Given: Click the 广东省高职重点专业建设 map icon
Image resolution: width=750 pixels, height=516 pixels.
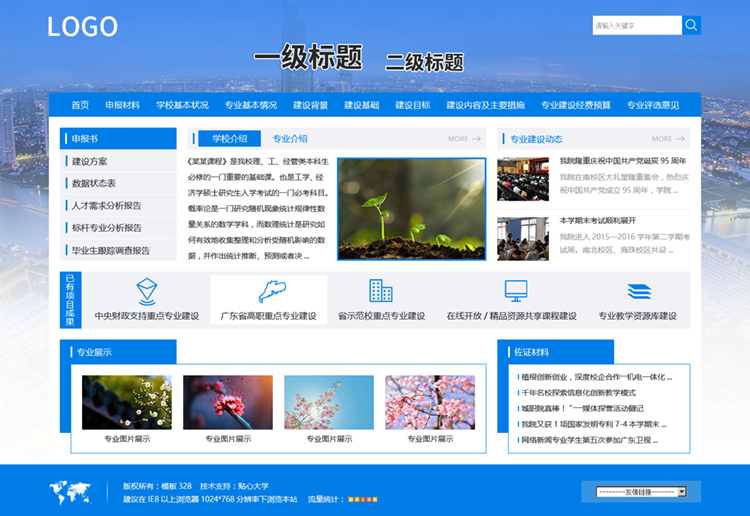Looking at the screenshot, I should click(268, 291).
